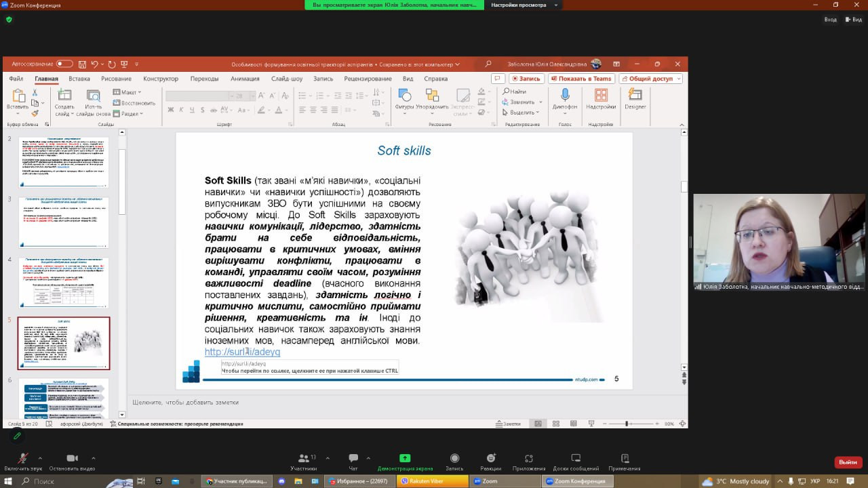Switch to the Animation ribbon tab
The height and width of the screenshot is (488, 868).
245,79
